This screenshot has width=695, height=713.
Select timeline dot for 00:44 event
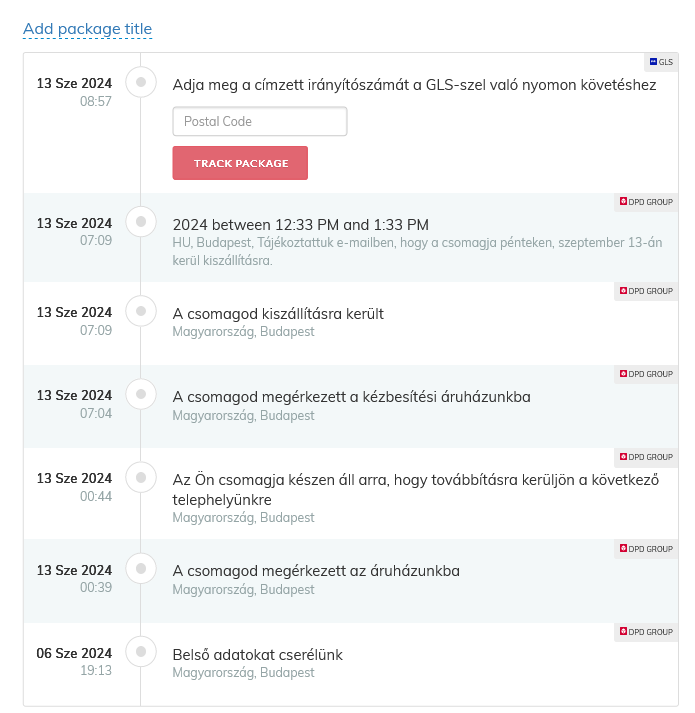[x=141, y=477]
